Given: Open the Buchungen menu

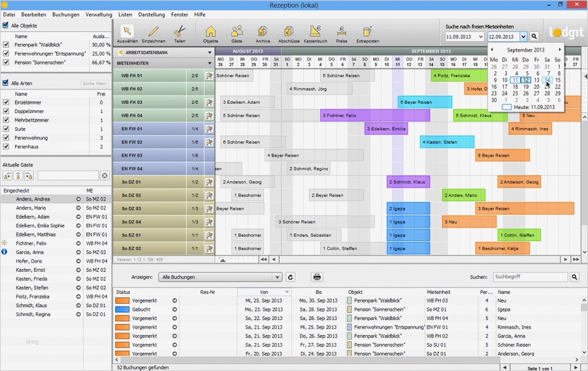Looking at the screenshot, I should pos(65,14).
